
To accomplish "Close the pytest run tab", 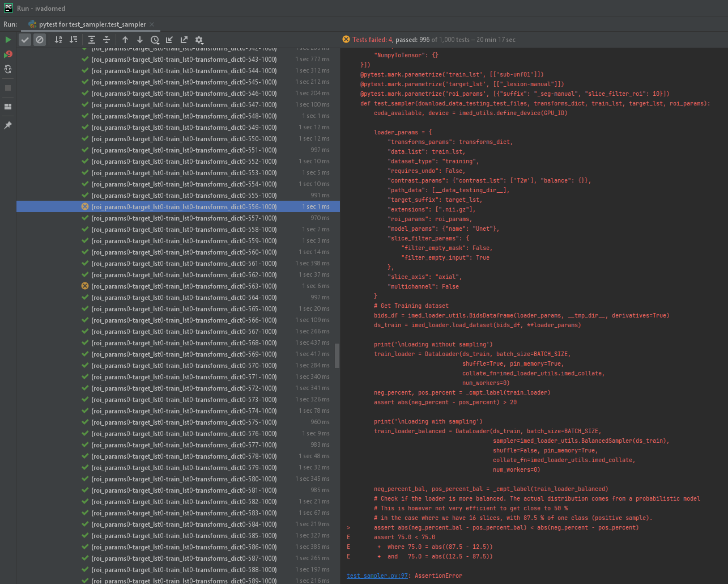I will (x=152, y=24).
